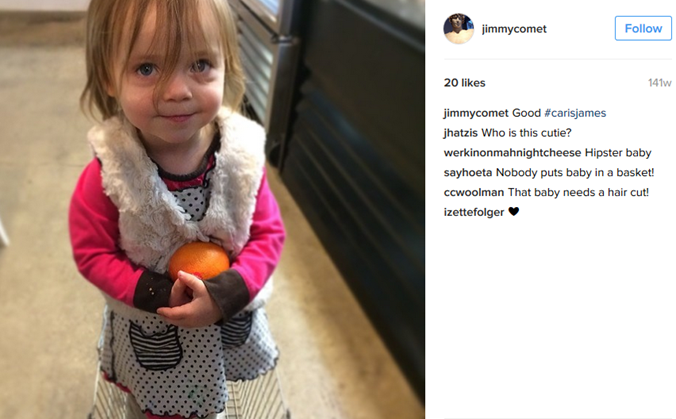Click the comment 'Who is this cutie?'
This screenshot has height=419, width=676.
[526, 133]
